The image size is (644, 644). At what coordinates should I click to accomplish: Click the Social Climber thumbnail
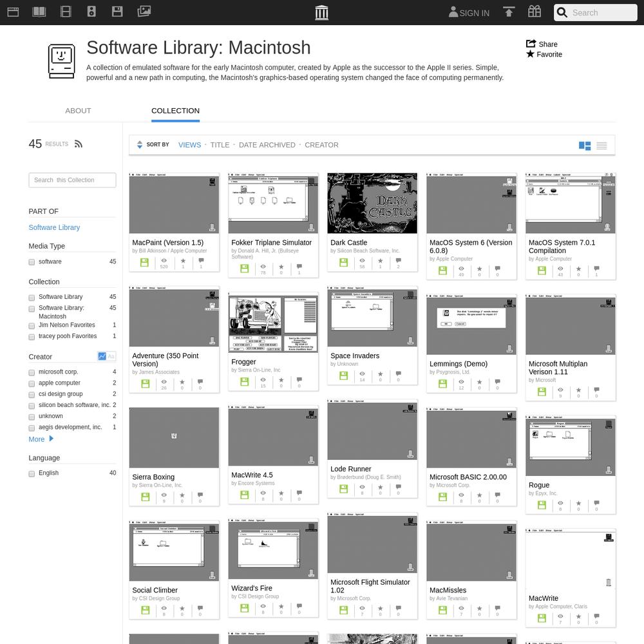pyautogui.click(x=174, y=551)
